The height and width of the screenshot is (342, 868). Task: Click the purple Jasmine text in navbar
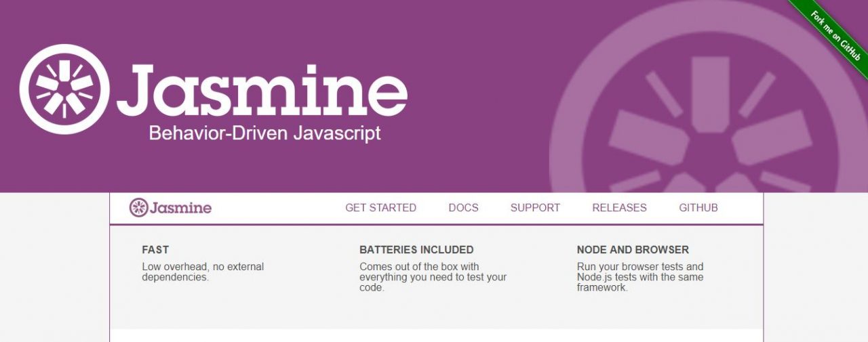point(181,208)
